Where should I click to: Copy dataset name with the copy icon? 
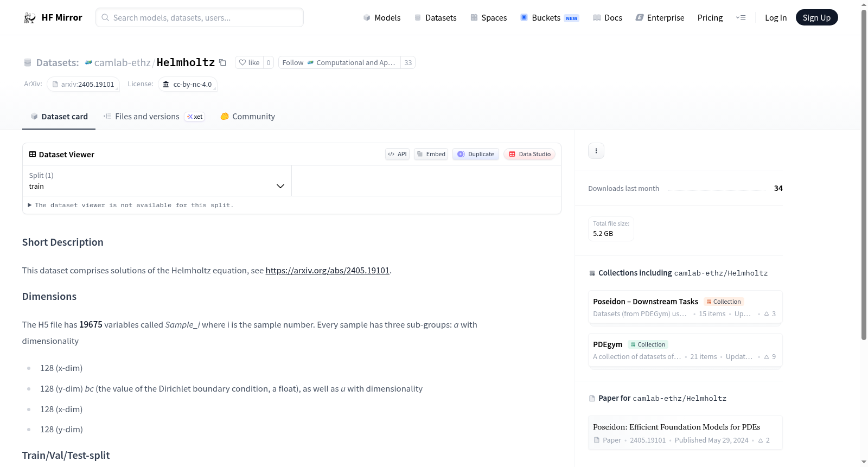pos(222,62)
